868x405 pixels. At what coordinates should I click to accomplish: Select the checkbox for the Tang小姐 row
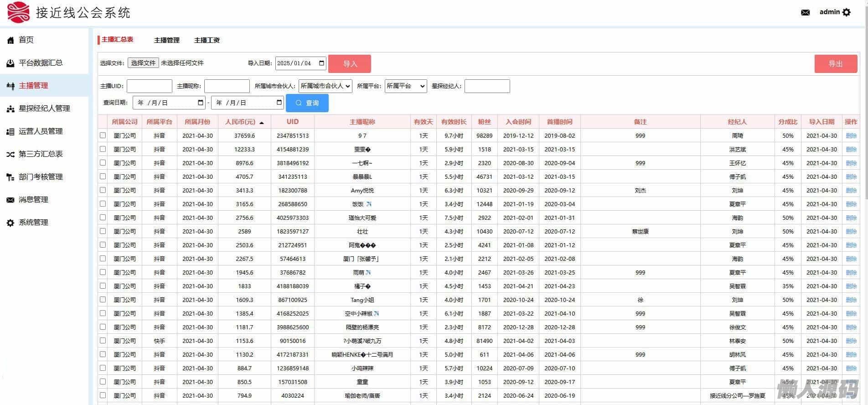pos(103,300)
